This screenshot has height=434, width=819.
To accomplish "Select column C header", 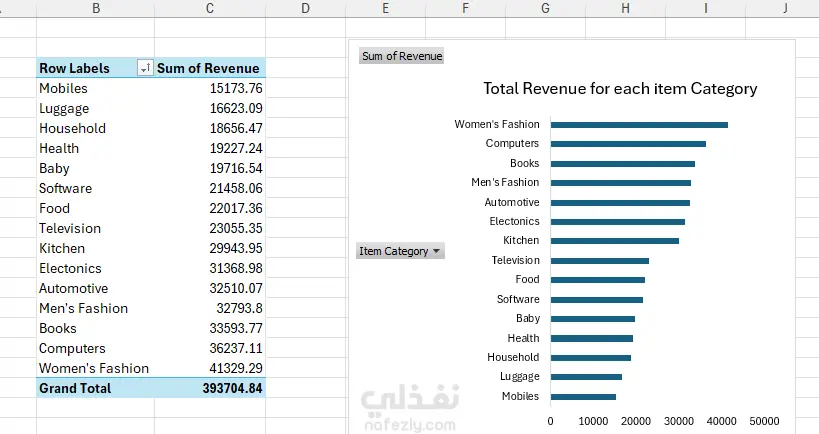I will [x=210, y=9].
